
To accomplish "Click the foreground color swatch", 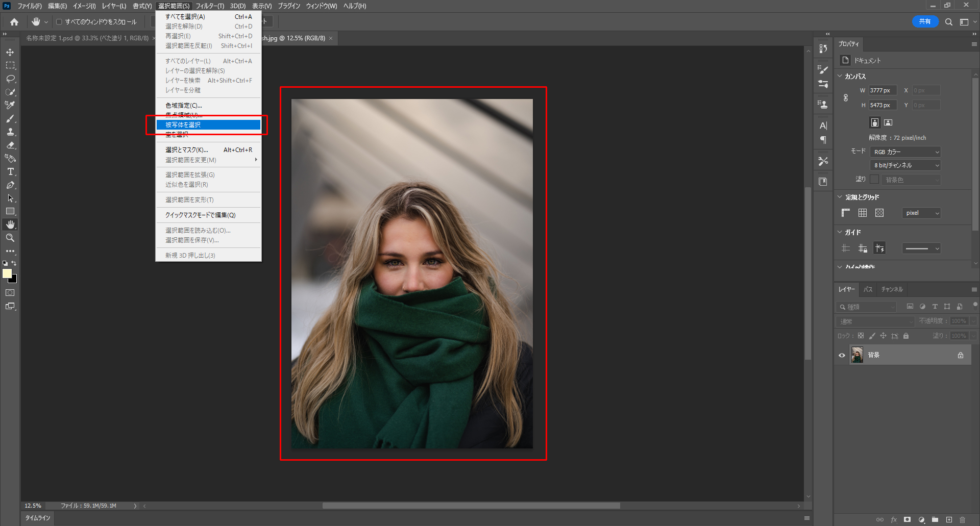I will [7, 273].
